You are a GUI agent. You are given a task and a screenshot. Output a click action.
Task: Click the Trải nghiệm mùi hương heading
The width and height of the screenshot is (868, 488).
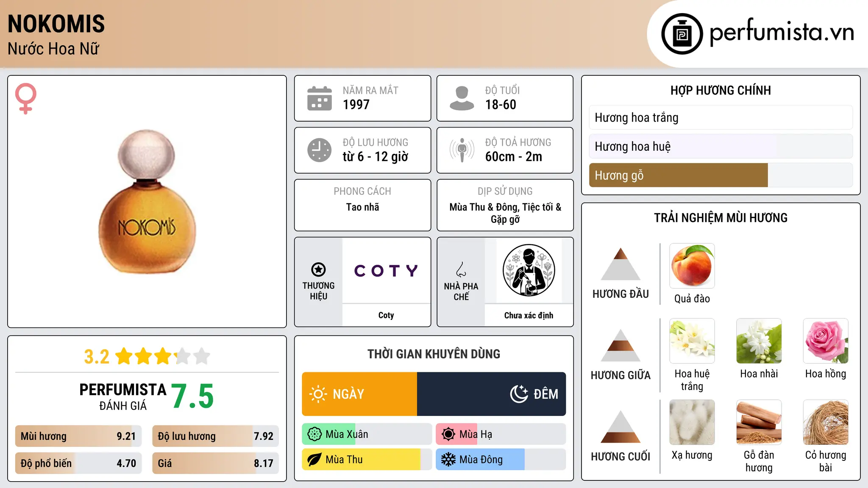point(721,218)
